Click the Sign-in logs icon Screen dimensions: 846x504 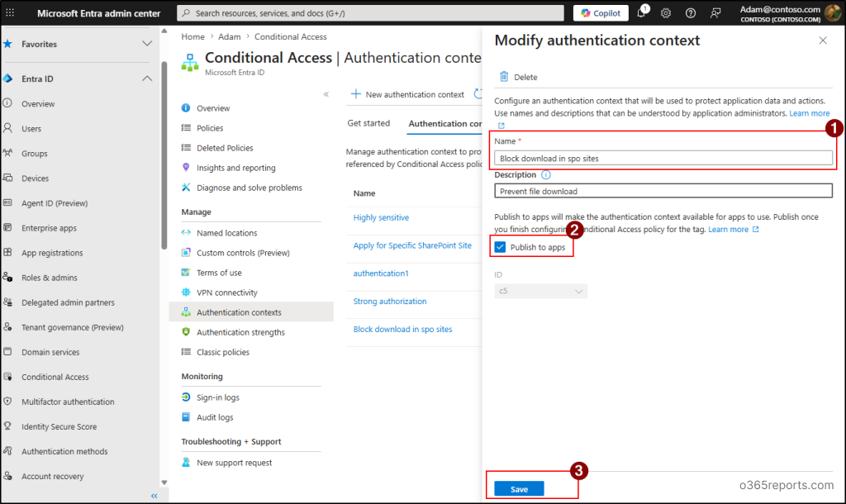click(186, 397)
